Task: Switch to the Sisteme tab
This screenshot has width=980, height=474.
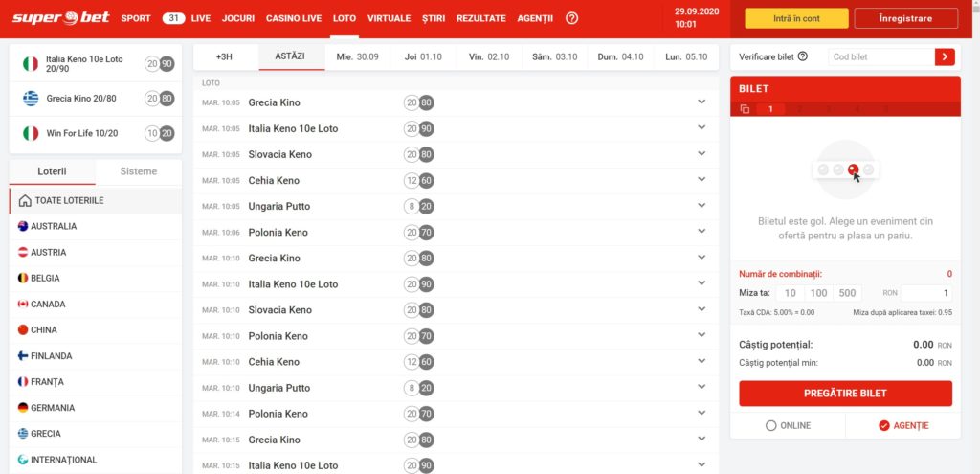Action: tap(139, 171)
